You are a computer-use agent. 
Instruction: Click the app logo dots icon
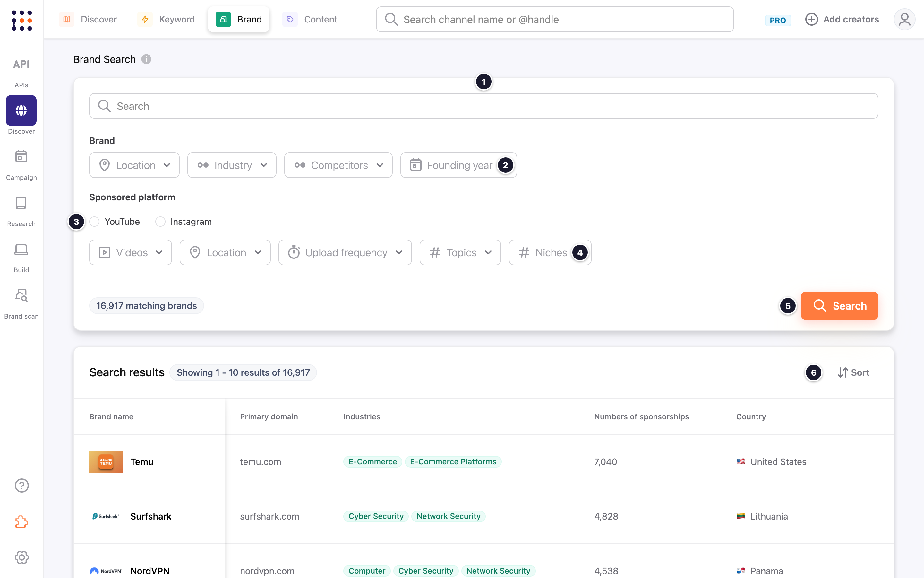click(x=22, y=20)
